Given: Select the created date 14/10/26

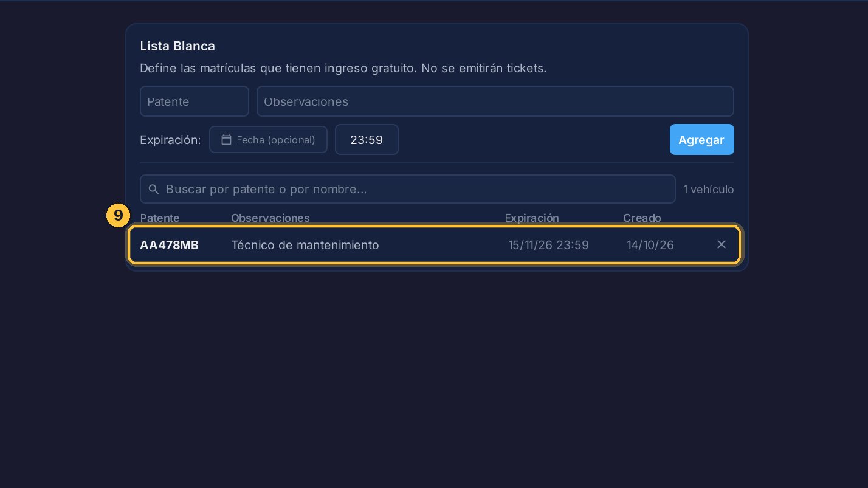Looking at the screenshot, I should tap(650, 245).
